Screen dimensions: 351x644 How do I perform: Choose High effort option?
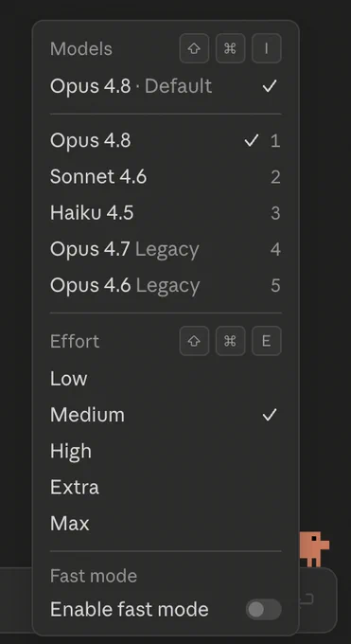166,451
